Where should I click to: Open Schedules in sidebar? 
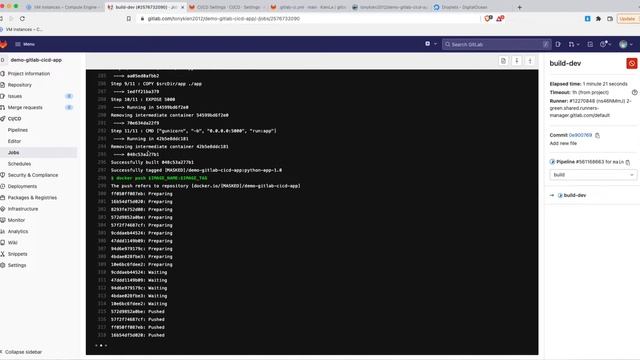pyautogui.click(x=19, y=164)
